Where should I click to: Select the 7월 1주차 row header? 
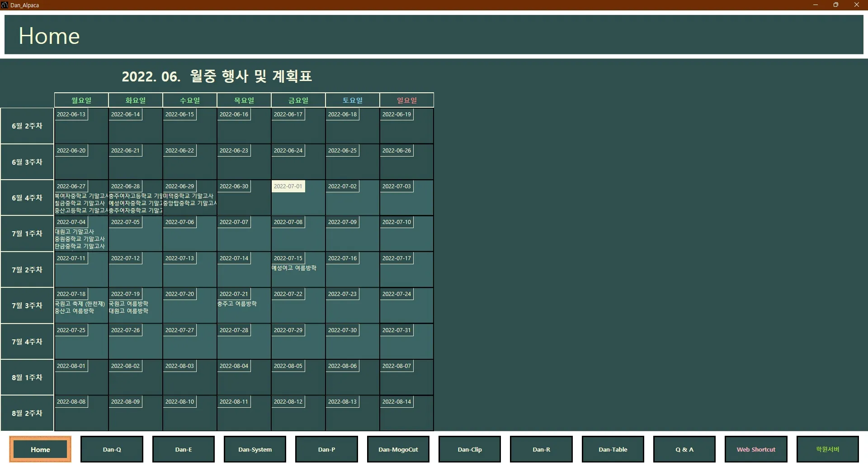tap(27, 233)
